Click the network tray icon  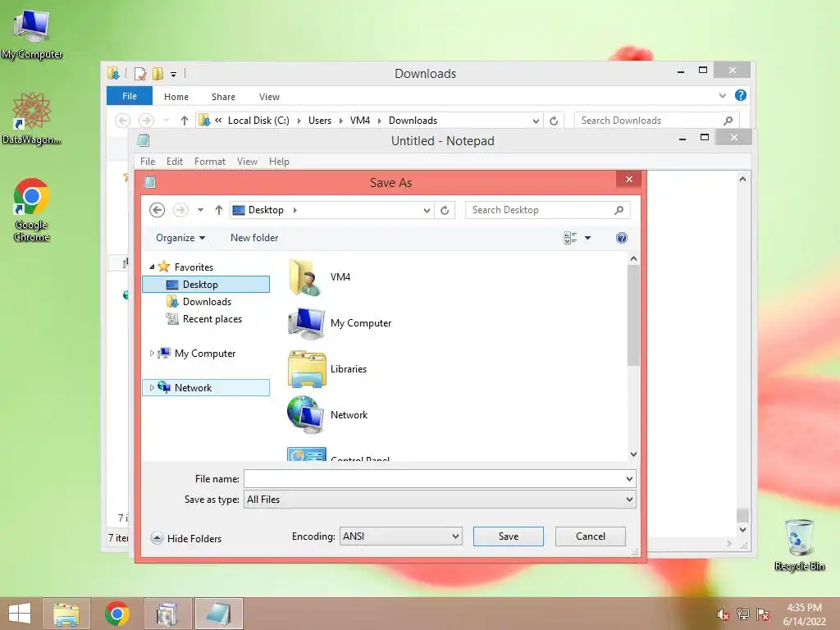pos(742,614)
